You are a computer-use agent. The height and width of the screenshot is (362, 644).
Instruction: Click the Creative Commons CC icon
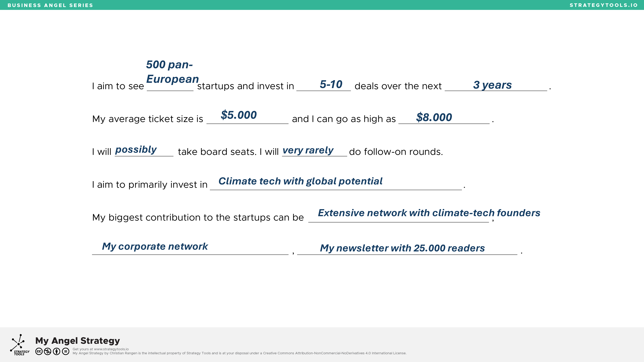(x=39, y=351)
